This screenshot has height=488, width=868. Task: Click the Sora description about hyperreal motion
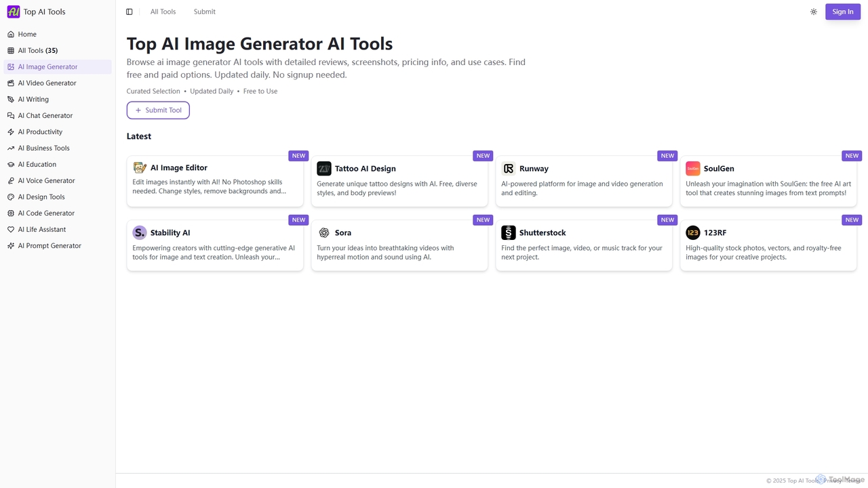[385, 252]
